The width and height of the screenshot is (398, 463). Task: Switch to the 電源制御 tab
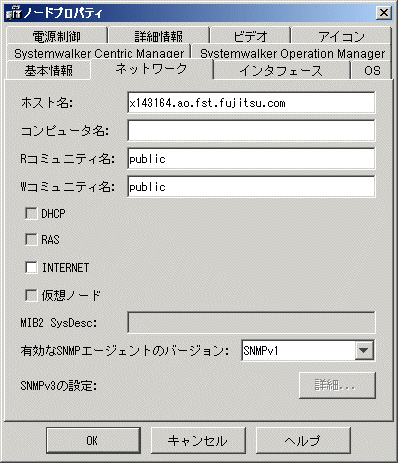point(56,35)
